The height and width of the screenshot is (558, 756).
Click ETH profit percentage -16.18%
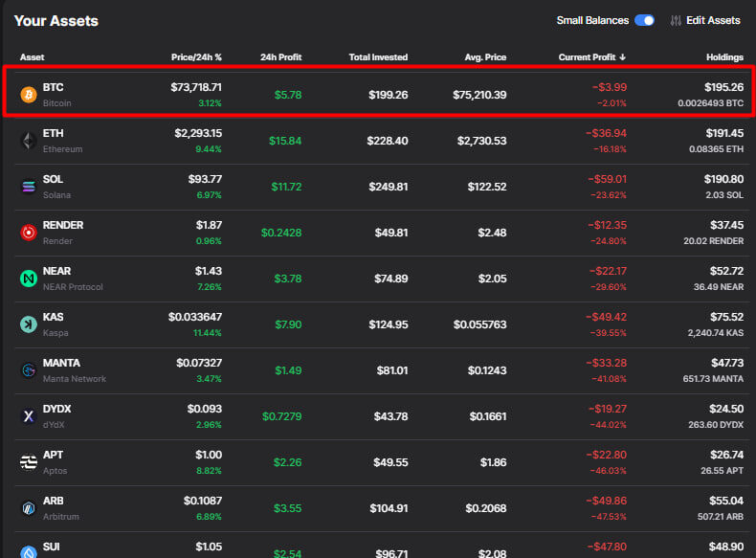pos(610,149)
